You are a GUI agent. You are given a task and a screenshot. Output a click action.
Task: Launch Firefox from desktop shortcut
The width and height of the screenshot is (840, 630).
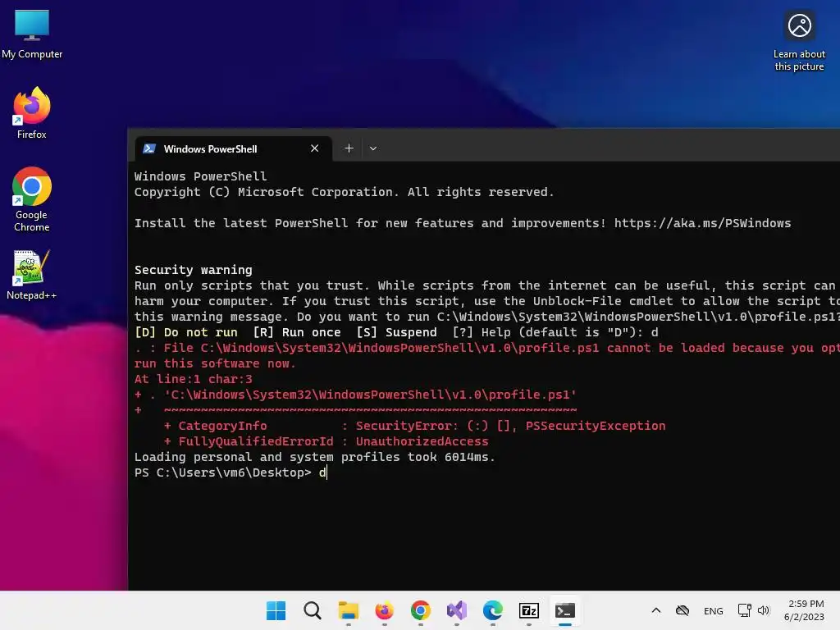pyautogui.click(x=32, y=112)
